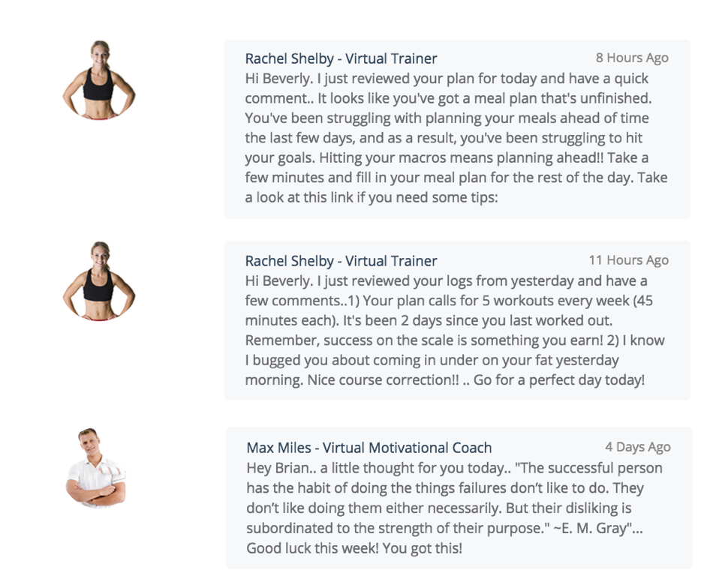Click Rachel Shelby's photo beside the workouts message
Viewport: 707px width, 588px height.
99,281
